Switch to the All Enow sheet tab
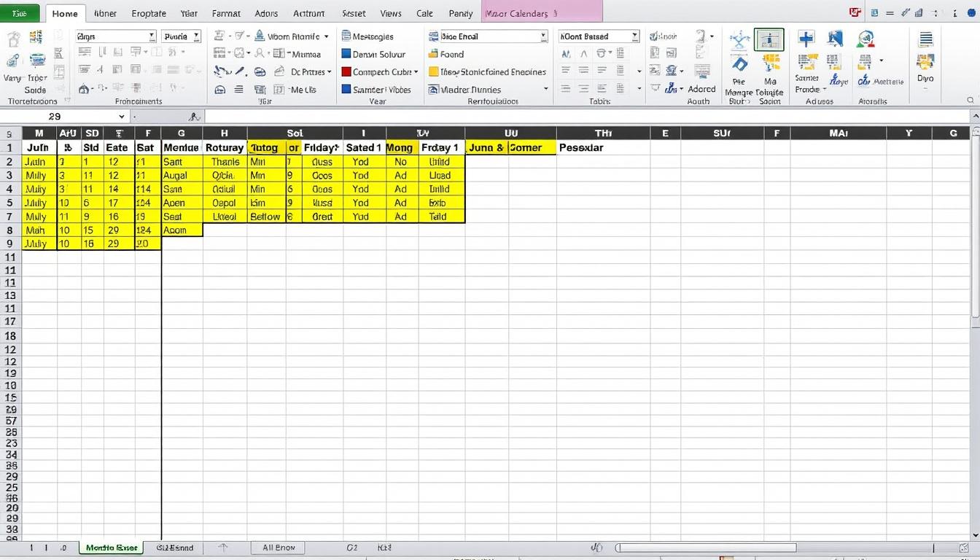 (x=277, y=548)
